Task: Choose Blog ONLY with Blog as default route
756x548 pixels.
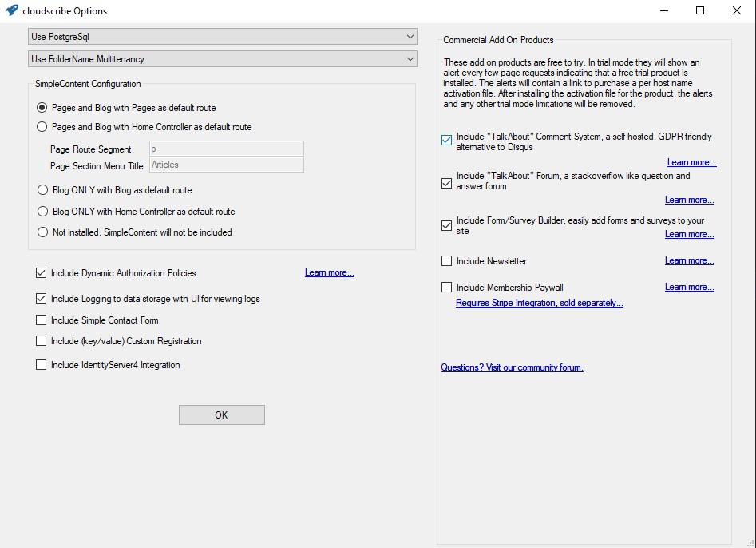Action: 42,189
